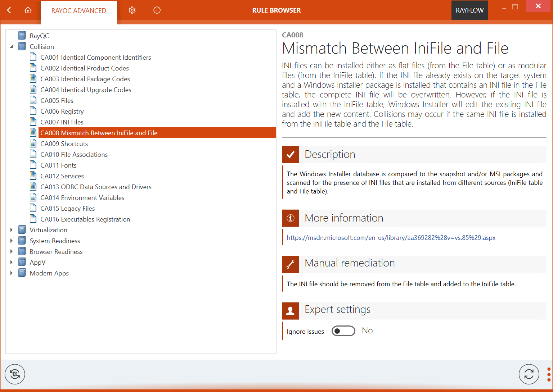Expand the Modern Apps category
The width and height of the screenshot is (553, 392).
(x=12, y=273)
